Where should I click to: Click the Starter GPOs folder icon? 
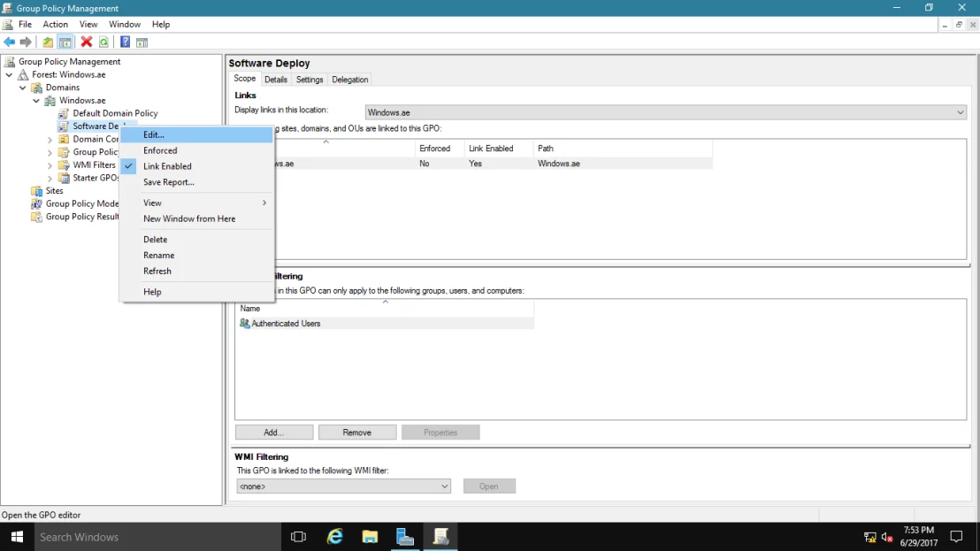click(x=64, y=178)
